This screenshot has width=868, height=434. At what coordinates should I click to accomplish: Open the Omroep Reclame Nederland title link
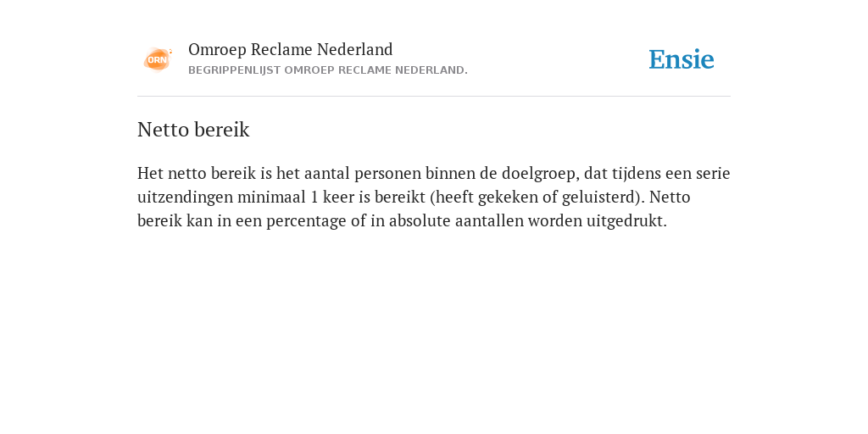point(291,50)
